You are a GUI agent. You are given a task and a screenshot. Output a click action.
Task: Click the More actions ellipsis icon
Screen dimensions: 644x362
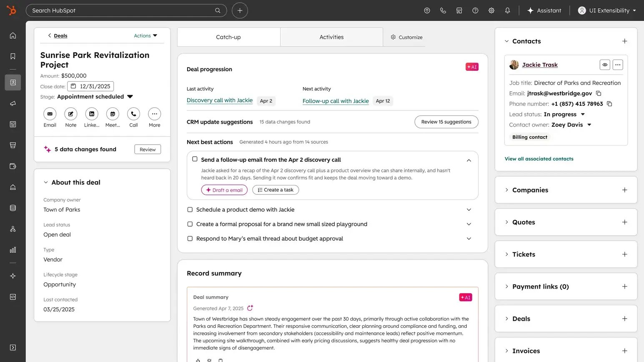click(154, 114)
